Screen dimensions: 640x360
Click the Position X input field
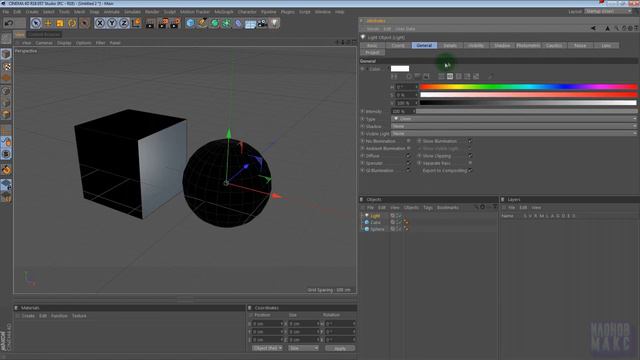click(268, 324)
